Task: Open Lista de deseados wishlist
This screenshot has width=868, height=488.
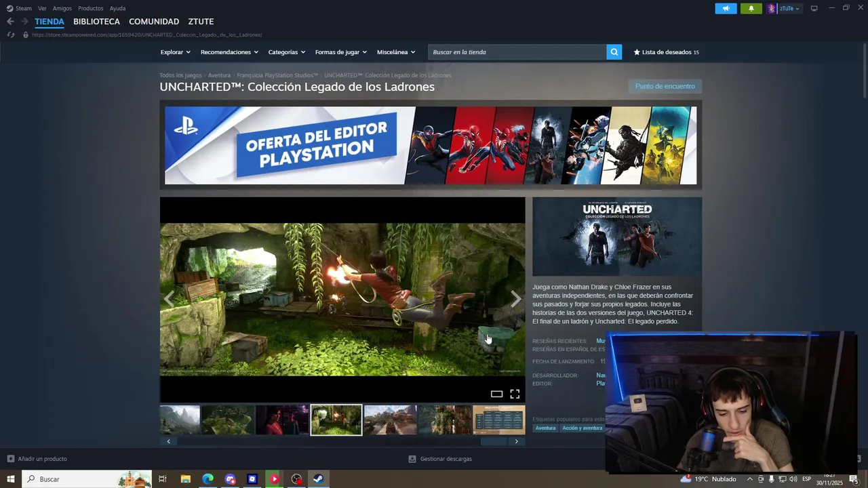Action: [666, 52]
